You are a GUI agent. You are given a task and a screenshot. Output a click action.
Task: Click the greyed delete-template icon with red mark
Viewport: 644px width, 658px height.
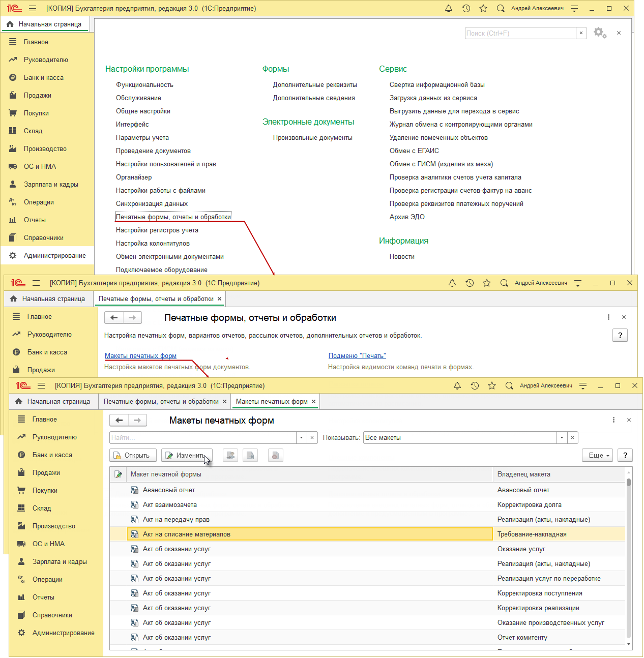pyautogui.click(x=275, y=455)
